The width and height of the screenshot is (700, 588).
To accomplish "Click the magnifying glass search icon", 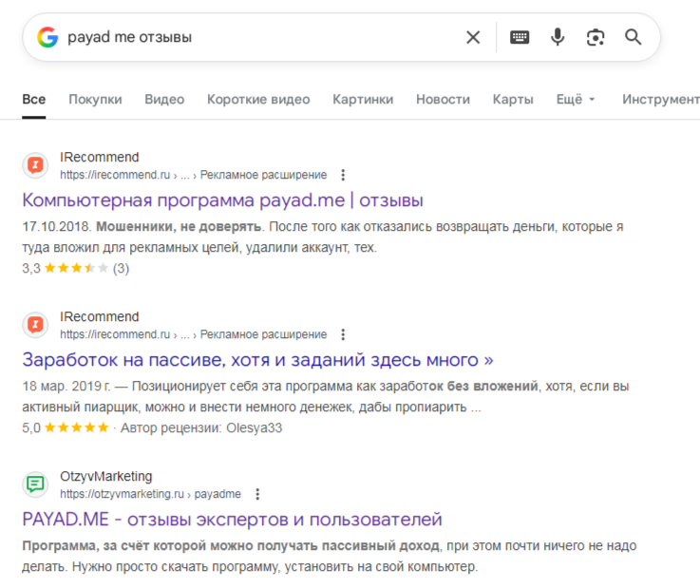I will pyautogui.click(x=634, y=37).
